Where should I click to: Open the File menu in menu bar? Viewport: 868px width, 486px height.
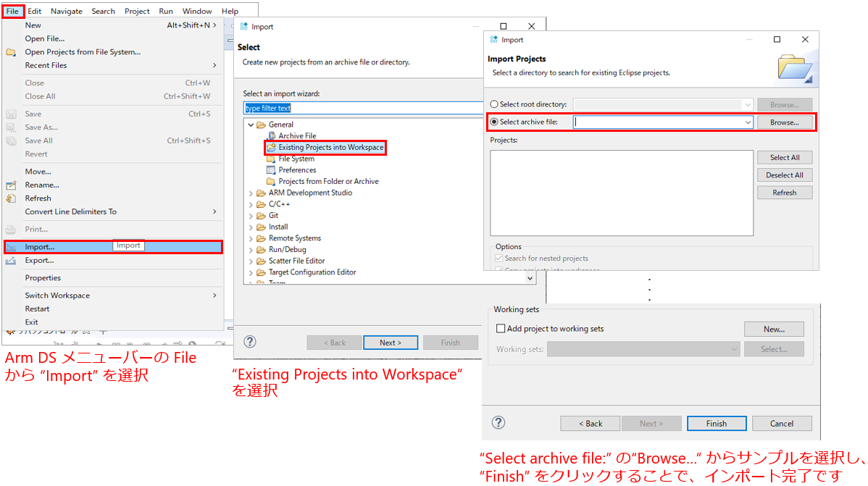click(12, 11)
